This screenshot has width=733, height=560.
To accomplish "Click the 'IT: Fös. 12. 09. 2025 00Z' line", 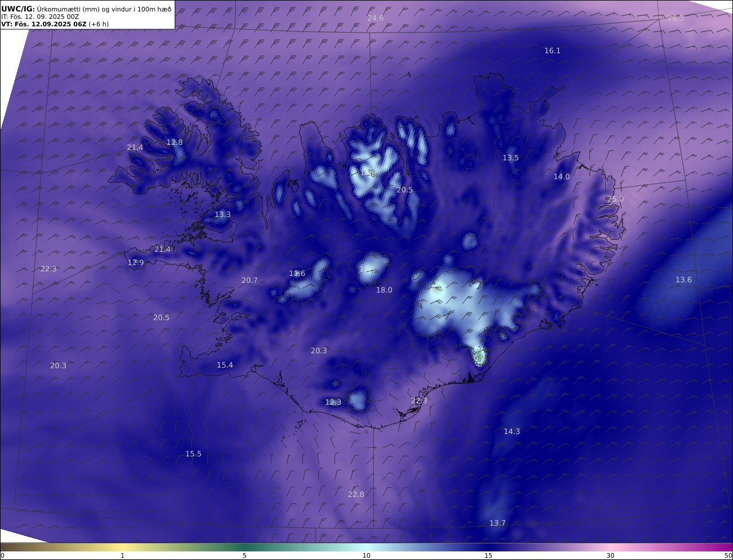I will click(40, 17).
